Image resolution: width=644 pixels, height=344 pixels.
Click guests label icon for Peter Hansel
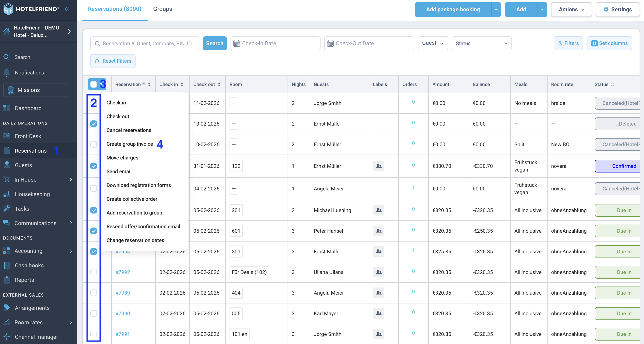pyautogui.click(x=379, y=231)
